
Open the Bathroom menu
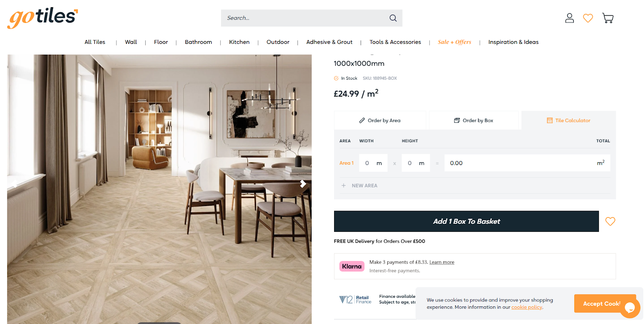198,42
